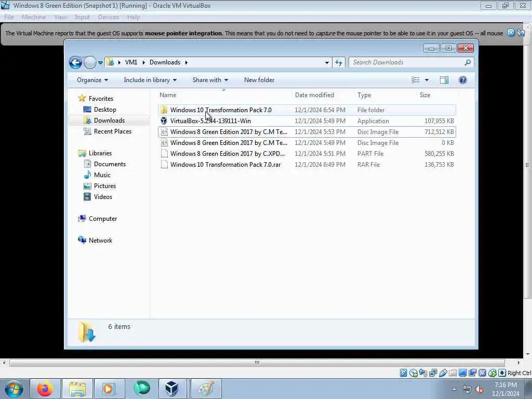Open the Share with dropdown
This screenshot has height=399, width=532.
coord(210,80)
